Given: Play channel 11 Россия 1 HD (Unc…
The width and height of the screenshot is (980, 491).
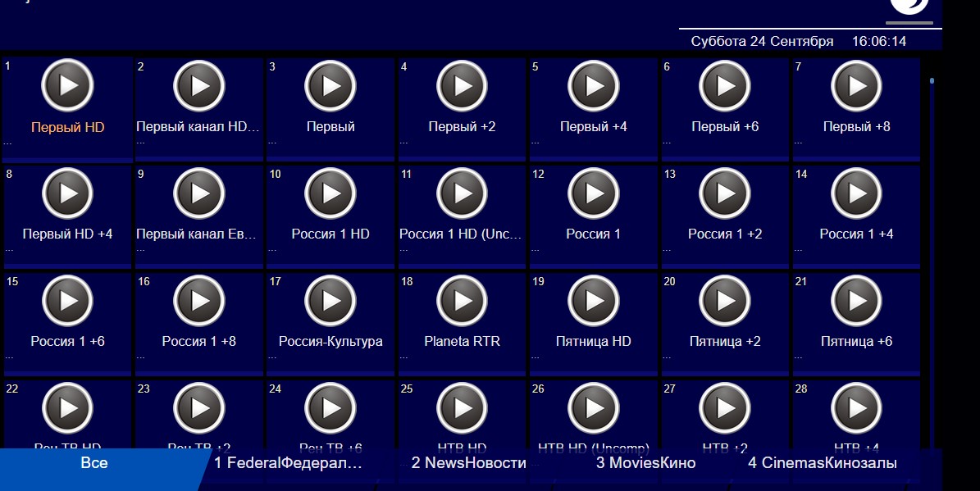Looking at the screenshot, I should [463, 193].
